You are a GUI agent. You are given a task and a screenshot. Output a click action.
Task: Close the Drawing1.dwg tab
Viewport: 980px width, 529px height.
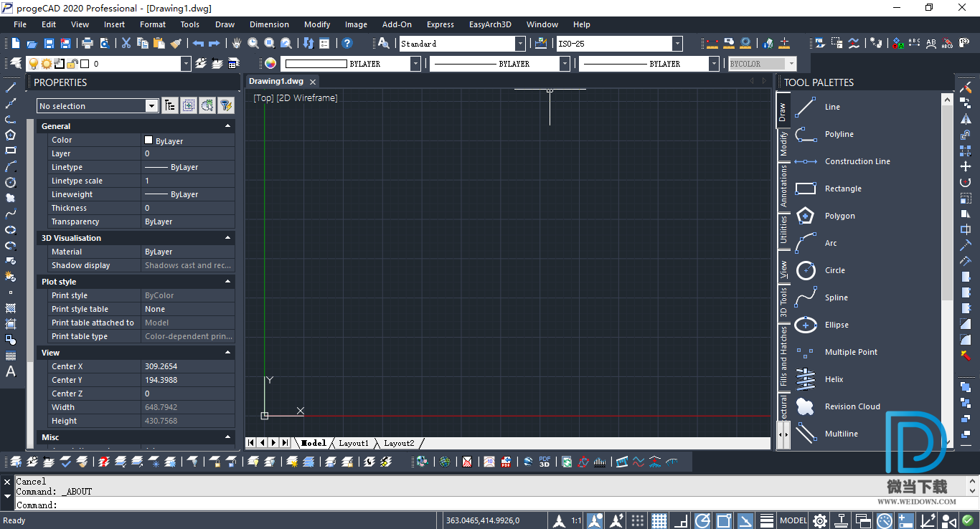pos(313,82)
